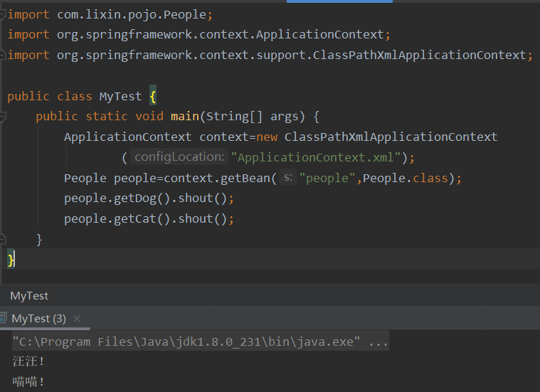Click the void keyword in main
This screenshot has width=540, height=392.
coord(149,117)
